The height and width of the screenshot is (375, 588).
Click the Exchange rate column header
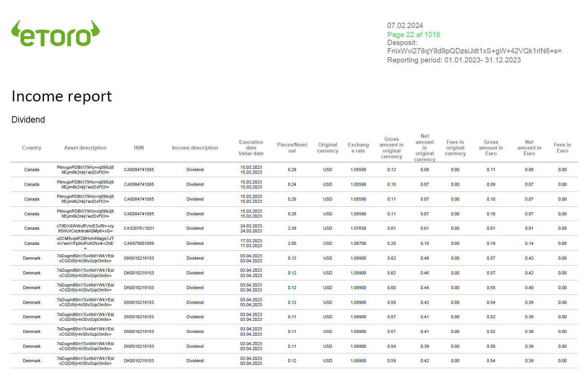(x=358, y=148)
